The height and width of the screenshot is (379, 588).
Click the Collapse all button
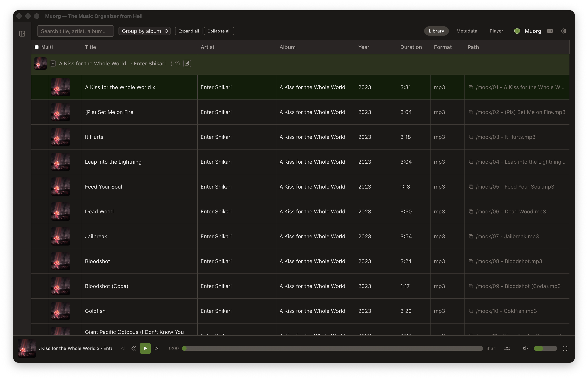point(218,31)
